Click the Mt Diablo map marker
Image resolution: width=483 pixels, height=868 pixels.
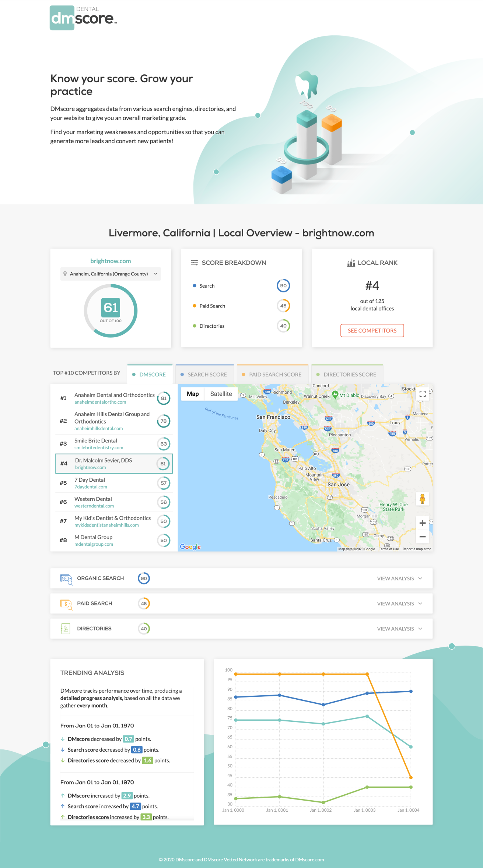tap(335, 395)
